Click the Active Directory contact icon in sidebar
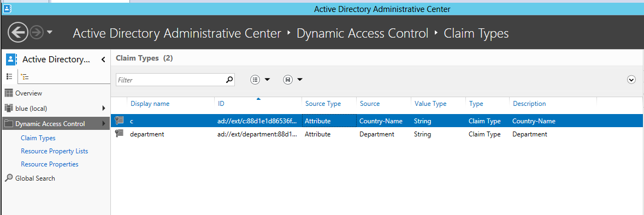This screenshot has height=215, width=644. [11, 59]
